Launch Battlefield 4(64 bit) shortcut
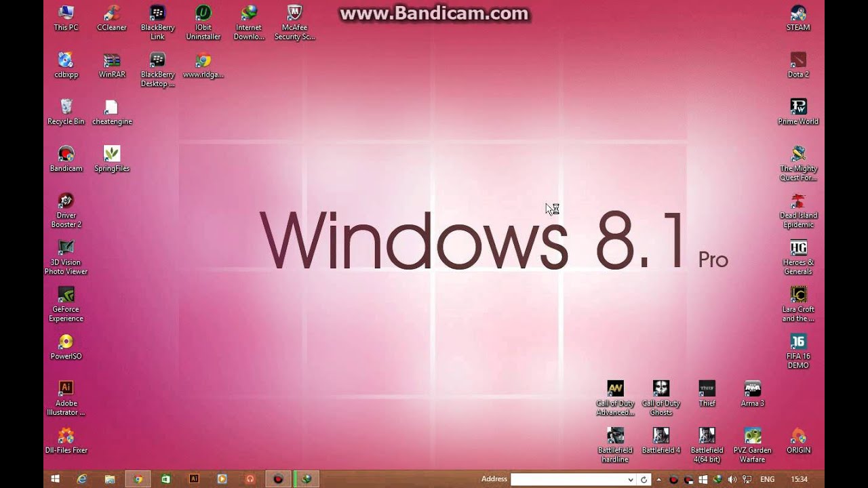Viewport: 868px width, 488px height. [x=707, y=445]
